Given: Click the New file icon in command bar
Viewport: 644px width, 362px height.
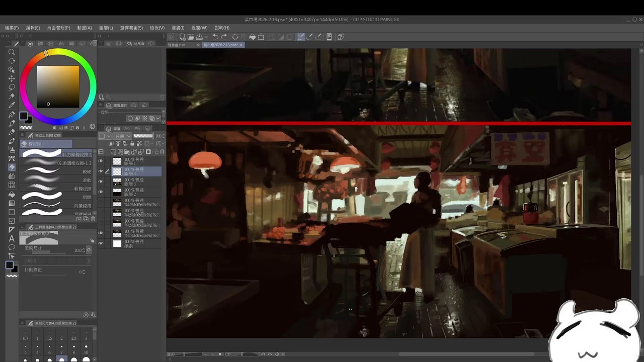Looking at the screenshot, I should (x=183, y=37).
